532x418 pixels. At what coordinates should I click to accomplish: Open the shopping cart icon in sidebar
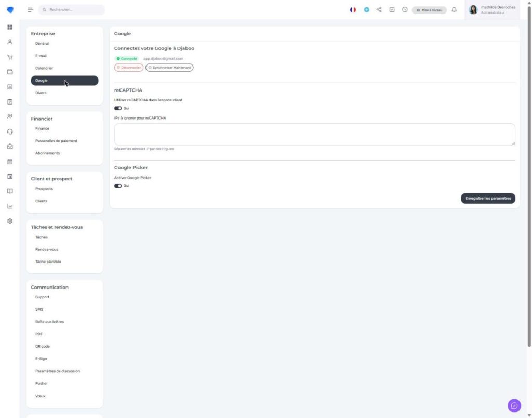pyautogui.click(x=10, y=57)
